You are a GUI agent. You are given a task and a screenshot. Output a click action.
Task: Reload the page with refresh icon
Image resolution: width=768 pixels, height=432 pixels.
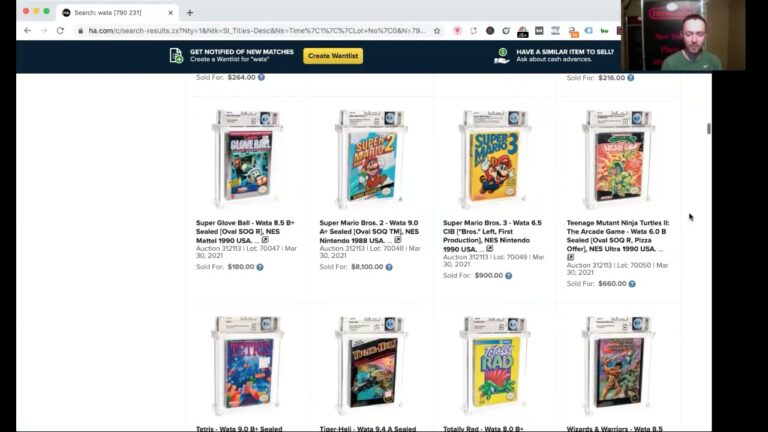[60, 30]
